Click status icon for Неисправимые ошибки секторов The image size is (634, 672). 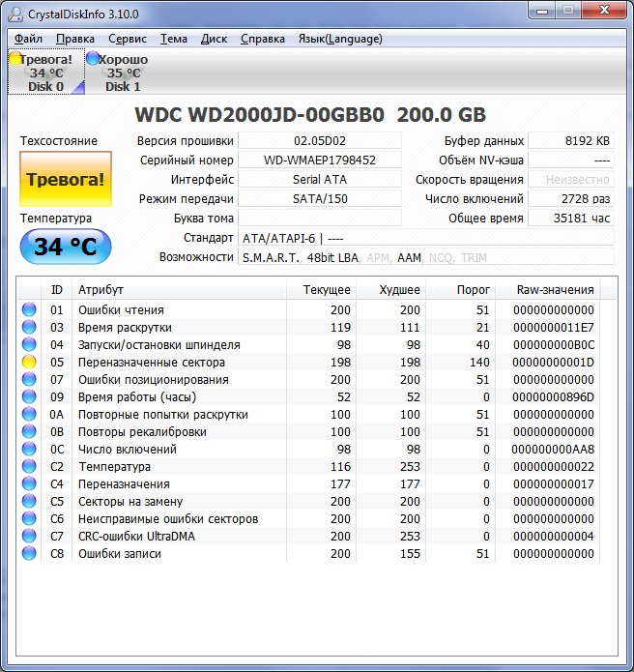tap(29, 518)
